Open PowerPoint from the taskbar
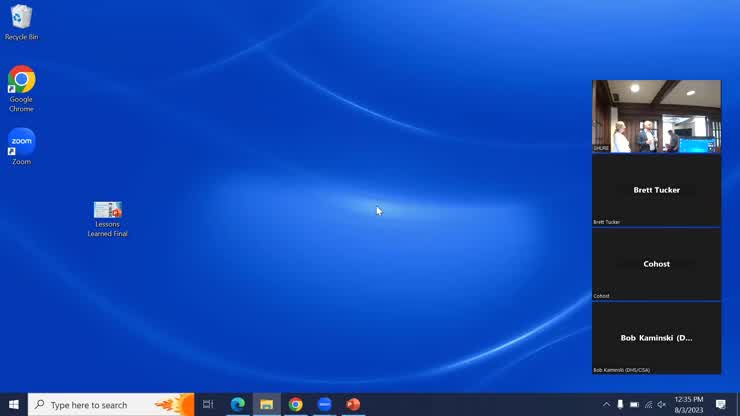740x416 pixels. [353, 404]
